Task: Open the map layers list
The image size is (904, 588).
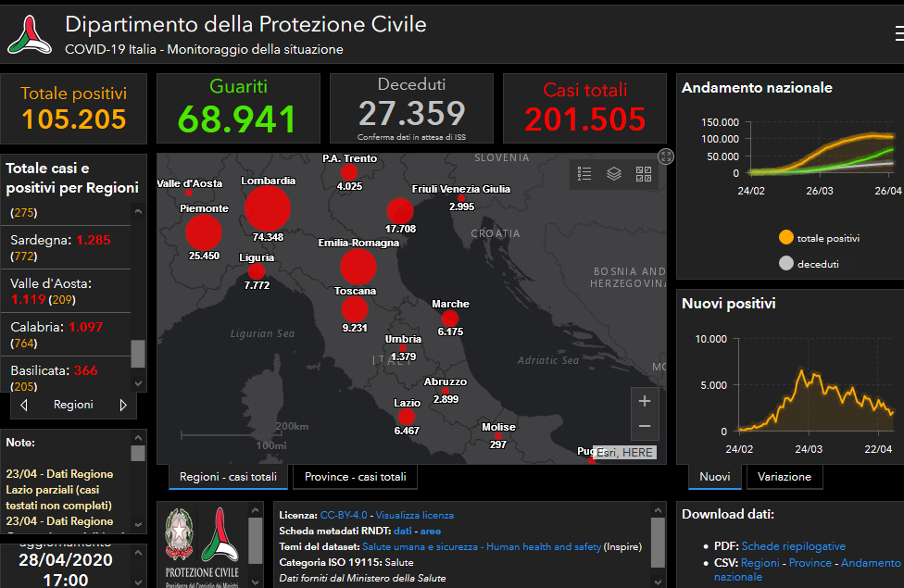Action: [x=614, y=173]
